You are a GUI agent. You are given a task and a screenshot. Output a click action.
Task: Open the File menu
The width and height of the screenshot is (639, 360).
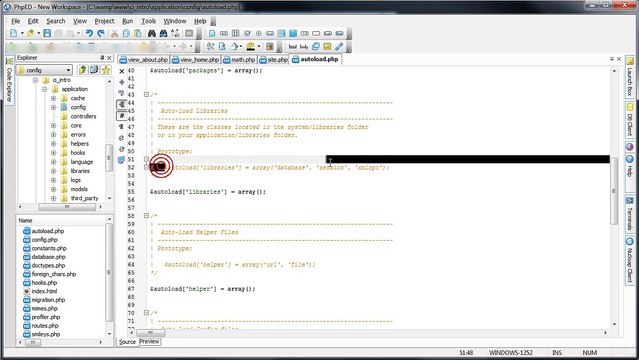click(x=15, y=21)
